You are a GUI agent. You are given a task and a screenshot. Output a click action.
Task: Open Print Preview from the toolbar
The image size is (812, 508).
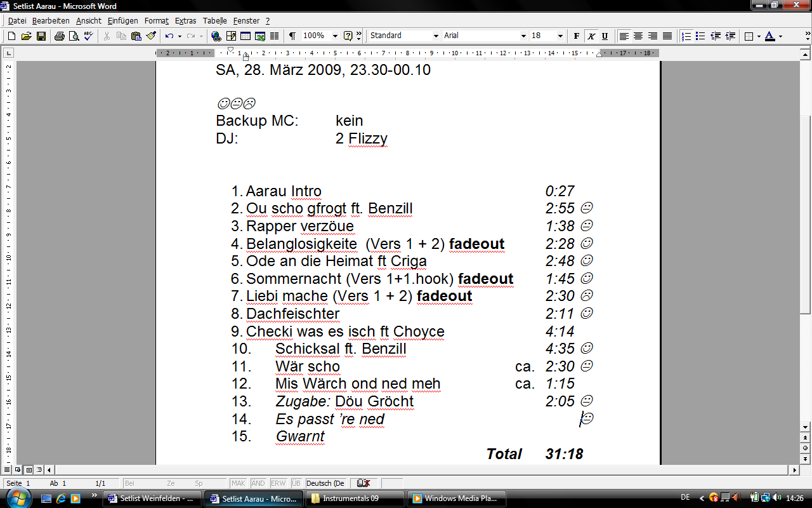coord(74,36)
